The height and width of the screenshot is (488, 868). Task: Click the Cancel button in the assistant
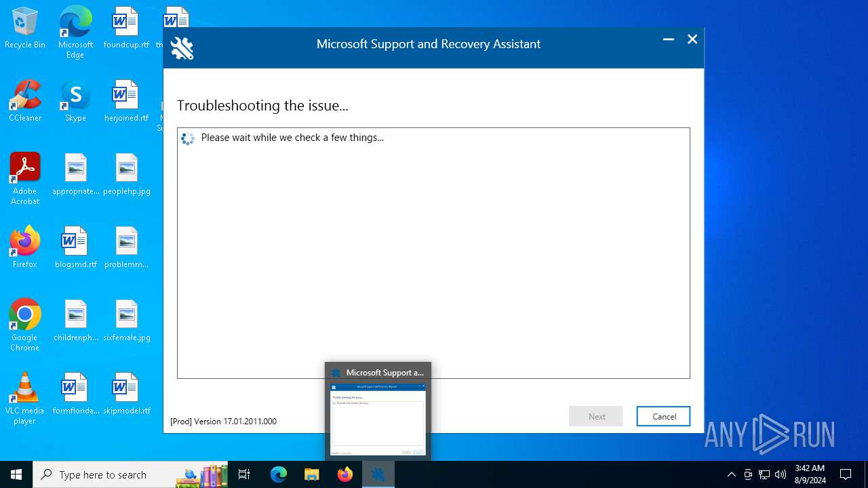pos(663,416)
